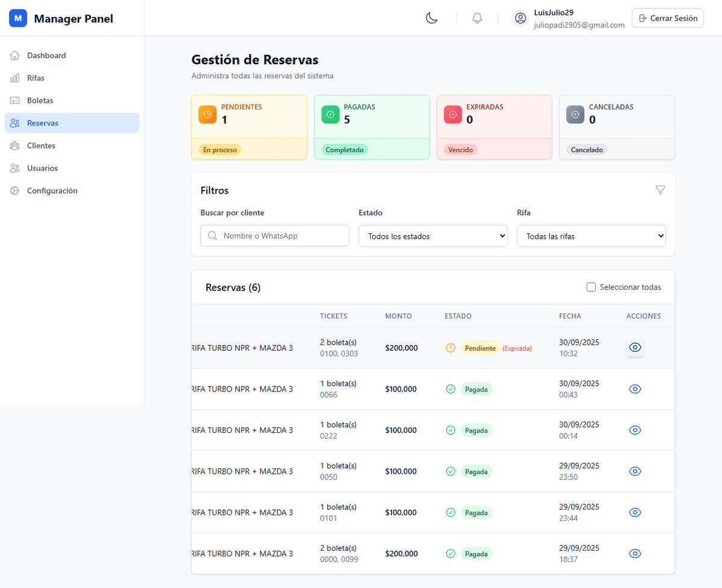Open the Rifa dropdown filter
The image size is (722, 588).
(x=591, y=236)
